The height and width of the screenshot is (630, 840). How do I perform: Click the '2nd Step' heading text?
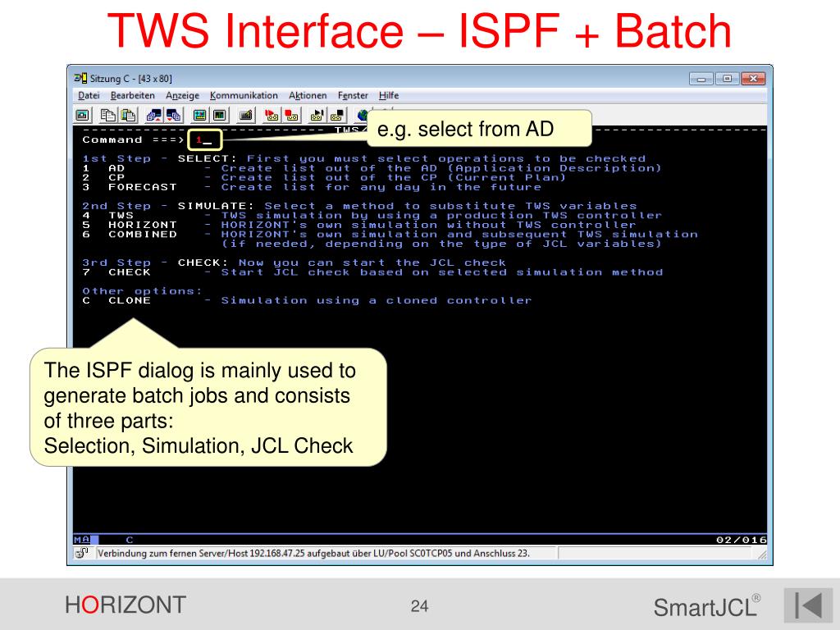click(116, 206)
